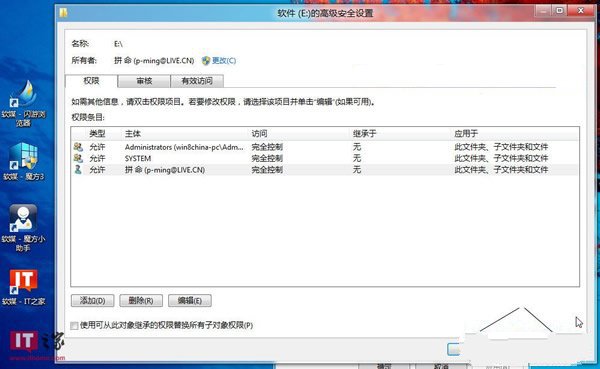Sort by the 主体 column header
600x369 pixels.
(133, 134)
